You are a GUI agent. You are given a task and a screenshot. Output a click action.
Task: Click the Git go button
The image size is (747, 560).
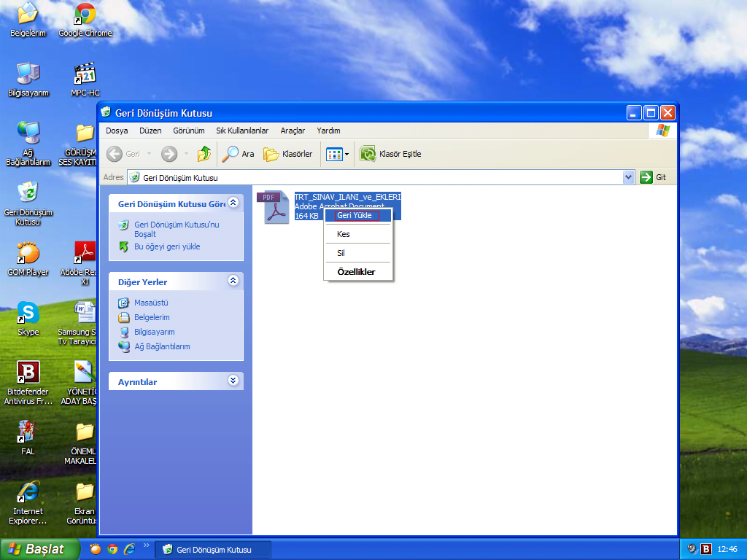pos(653,177)
